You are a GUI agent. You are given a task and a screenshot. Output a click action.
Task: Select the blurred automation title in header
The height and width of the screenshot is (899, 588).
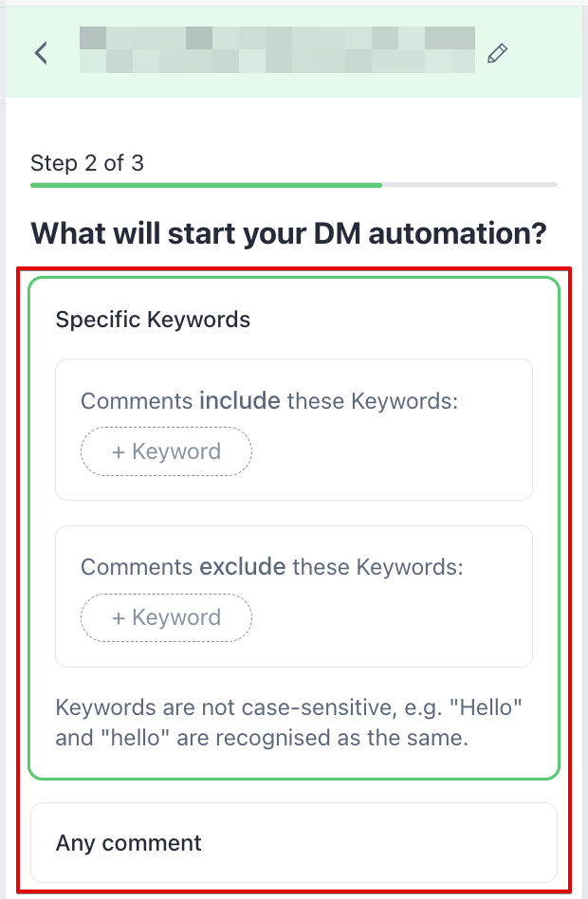click(277, 50)
